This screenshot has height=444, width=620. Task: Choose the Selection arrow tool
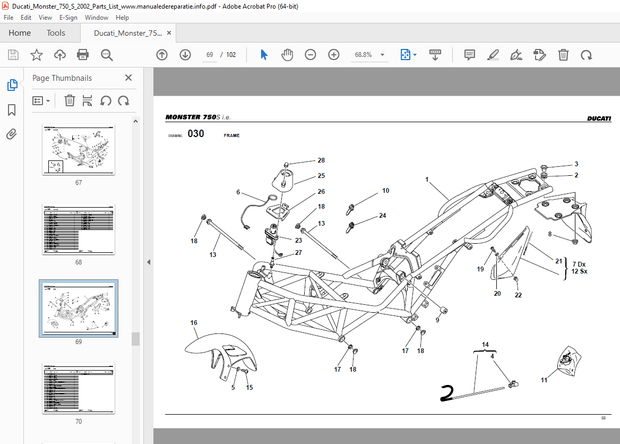click(x=264, y=55)
